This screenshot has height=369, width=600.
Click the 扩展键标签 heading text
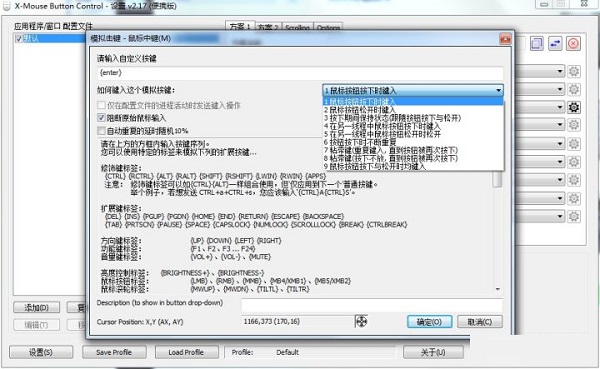[121, 208]
